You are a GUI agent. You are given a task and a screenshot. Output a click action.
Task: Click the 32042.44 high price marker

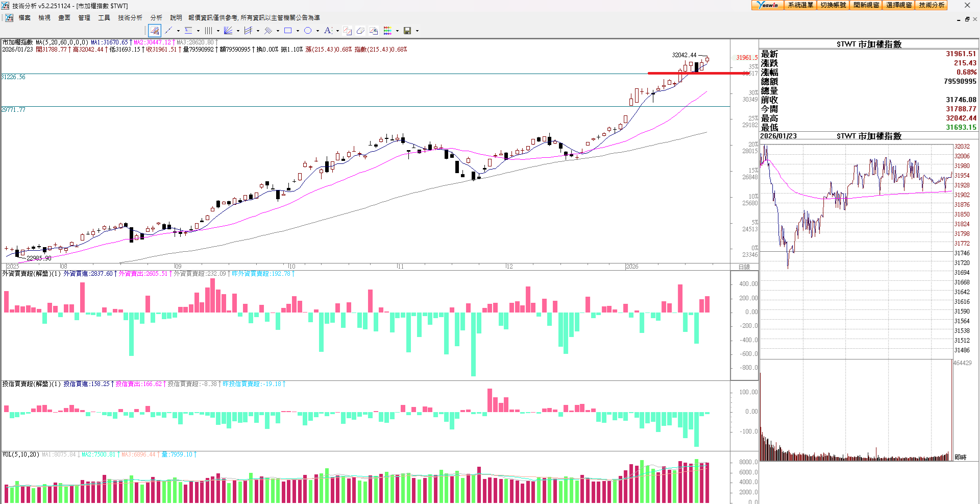[x=684, y=55]
